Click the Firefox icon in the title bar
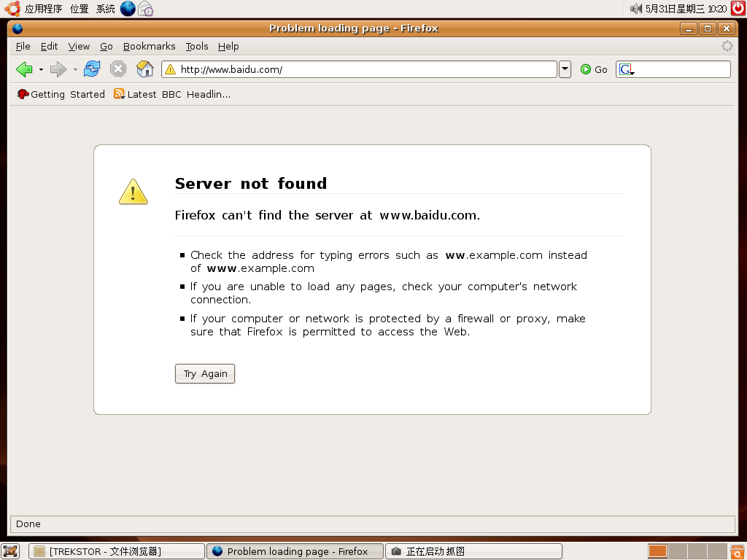The height and width of the screenshot is (560, 747). click(x=18, y=28)
